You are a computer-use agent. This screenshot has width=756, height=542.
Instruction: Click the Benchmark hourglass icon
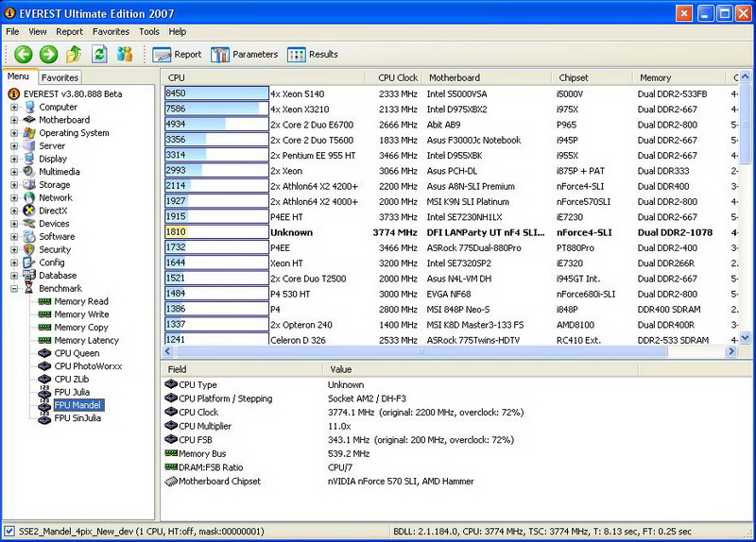pos(29,289)
